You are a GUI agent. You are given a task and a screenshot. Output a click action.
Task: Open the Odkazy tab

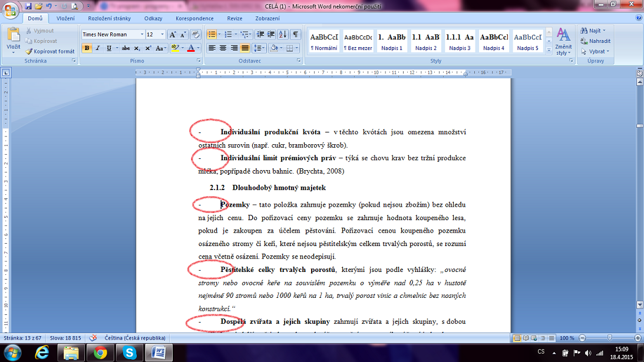(x=153, y=18)
